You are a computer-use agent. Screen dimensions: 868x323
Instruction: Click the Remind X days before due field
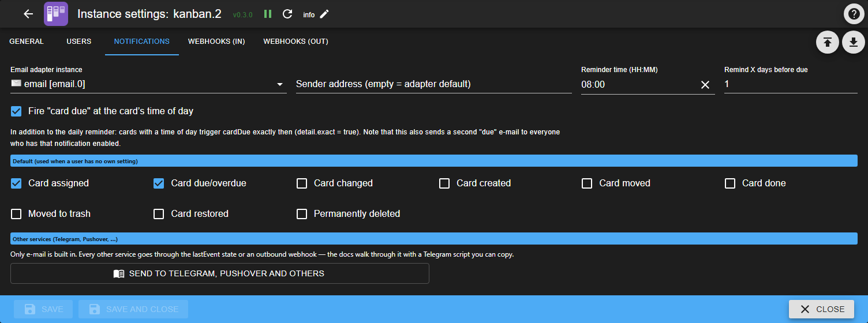point(791,84)
